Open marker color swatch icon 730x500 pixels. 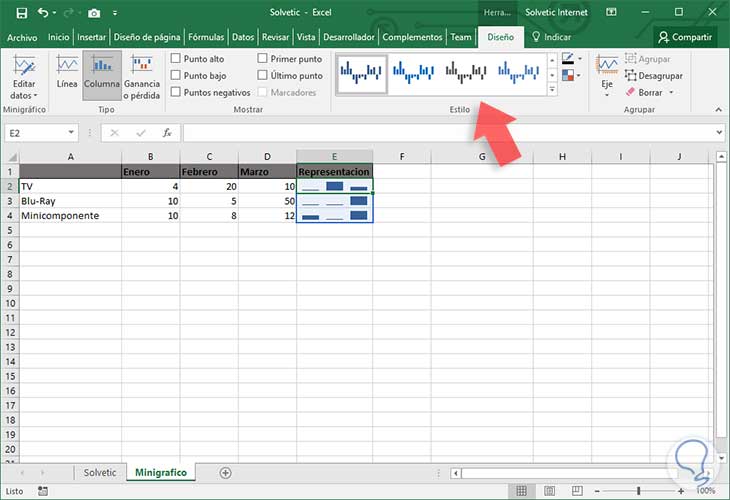[568, 75]
